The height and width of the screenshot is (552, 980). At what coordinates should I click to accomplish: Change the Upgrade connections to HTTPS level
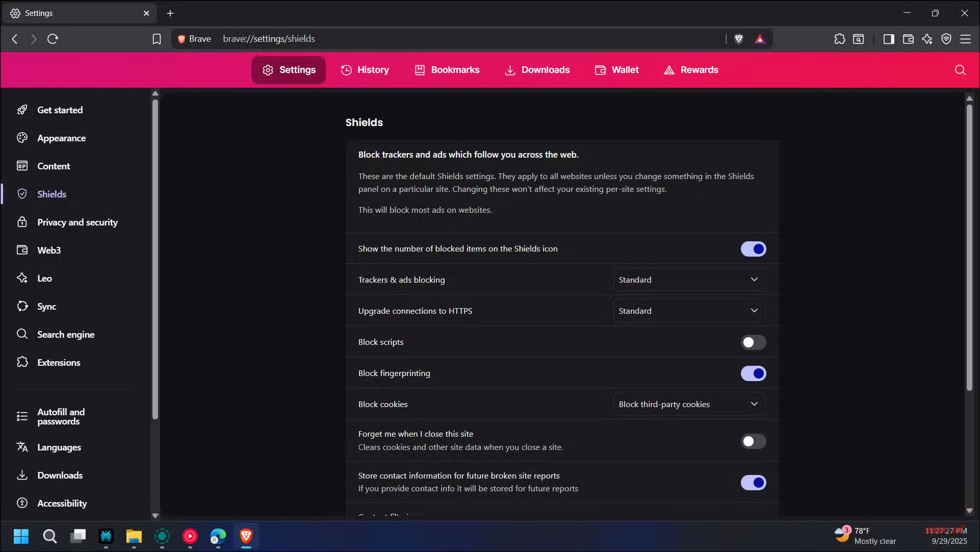click(688, 311)
